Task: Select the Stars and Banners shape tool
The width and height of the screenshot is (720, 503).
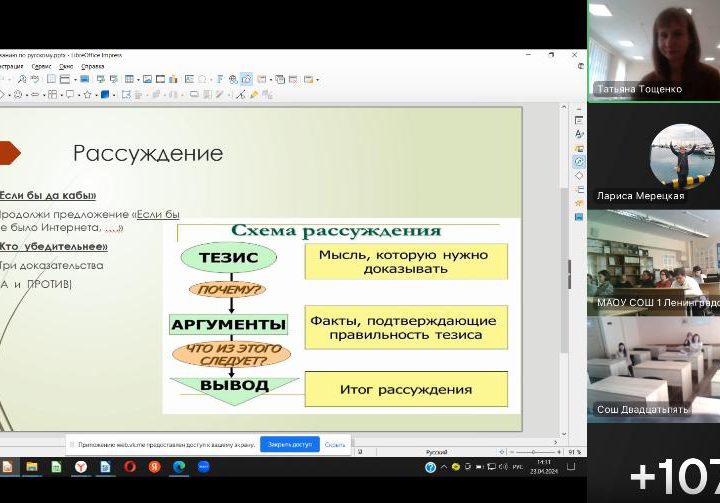Action: (x=88, y=95)
